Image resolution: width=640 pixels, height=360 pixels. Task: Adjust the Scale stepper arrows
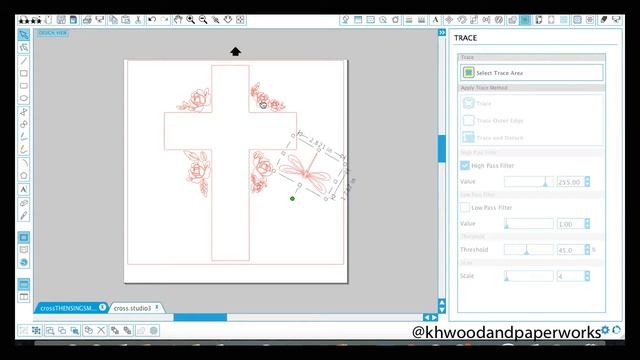(x=587, y=276)
